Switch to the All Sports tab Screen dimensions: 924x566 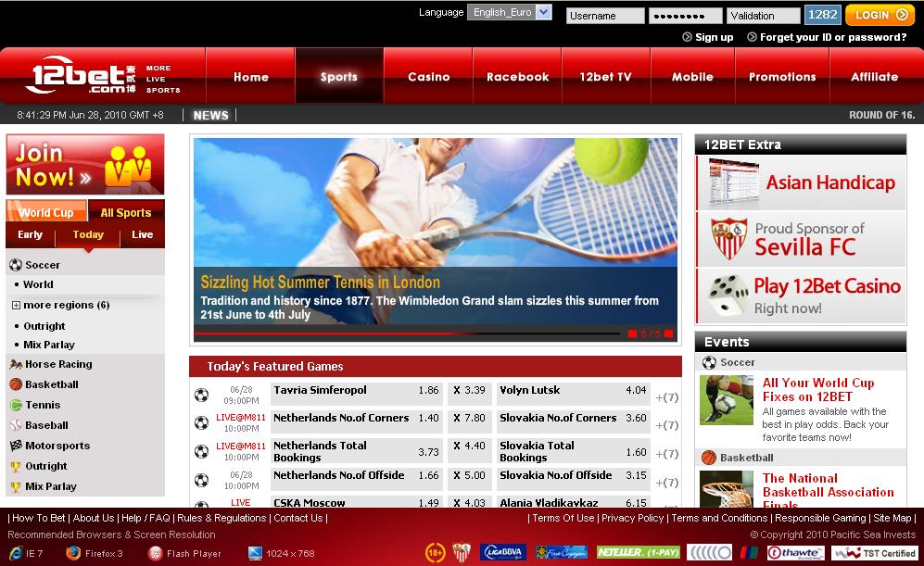point(126,212)
